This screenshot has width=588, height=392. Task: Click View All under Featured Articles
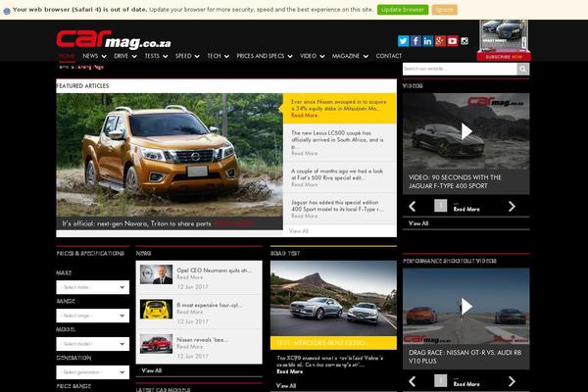pyautogui.click(x=299, y=231)
